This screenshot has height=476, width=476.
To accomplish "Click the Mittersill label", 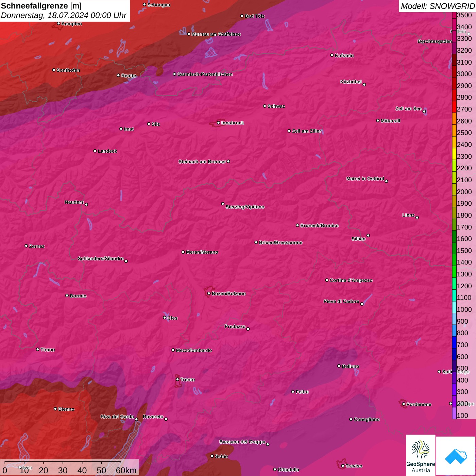I will click(390, 121).
